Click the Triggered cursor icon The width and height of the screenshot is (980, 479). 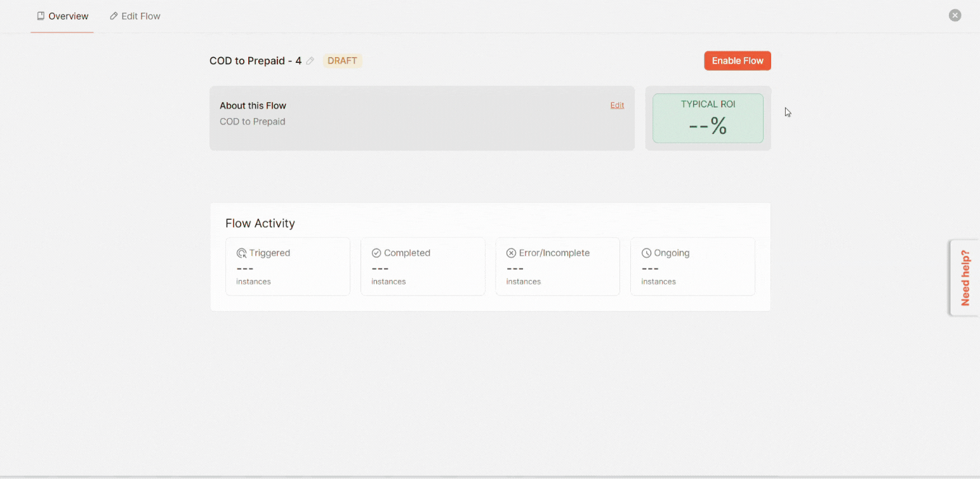click(241, 253)
